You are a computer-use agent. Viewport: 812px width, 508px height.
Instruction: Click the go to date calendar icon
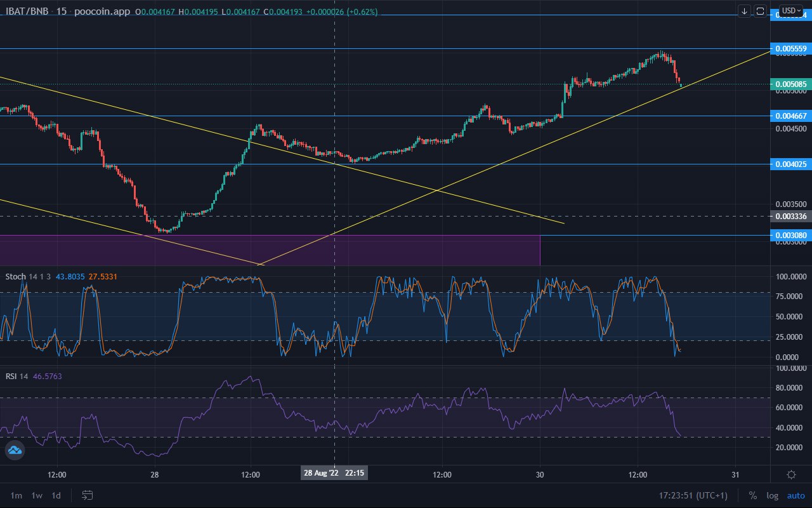click(x=88, y=495)
